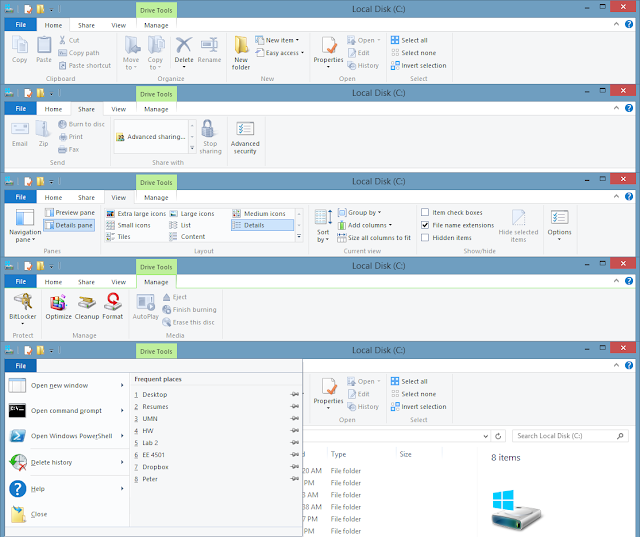Toggle the Details pane off
Screen dimensions: 640x537
point(69,225)
